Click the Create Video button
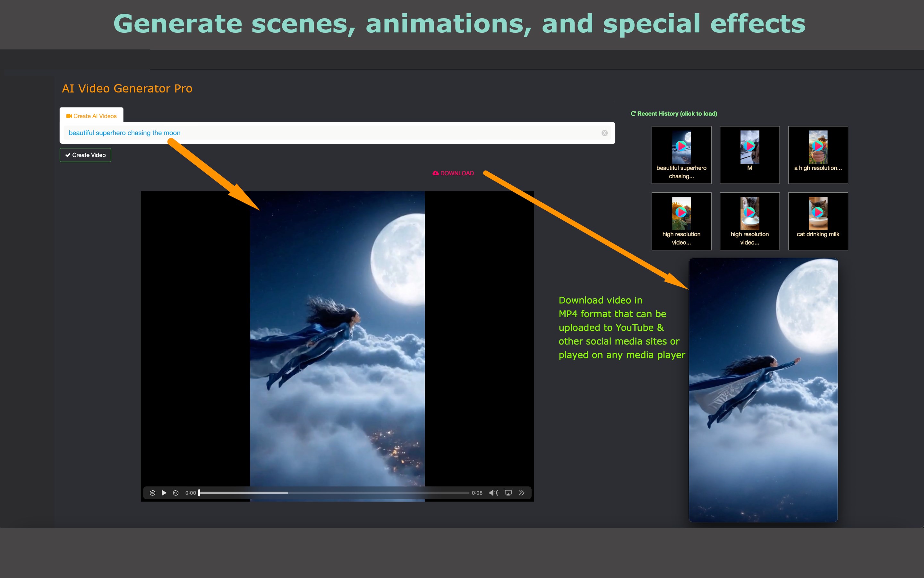Viewport: 924px width, 578px height. coord(86,155)
